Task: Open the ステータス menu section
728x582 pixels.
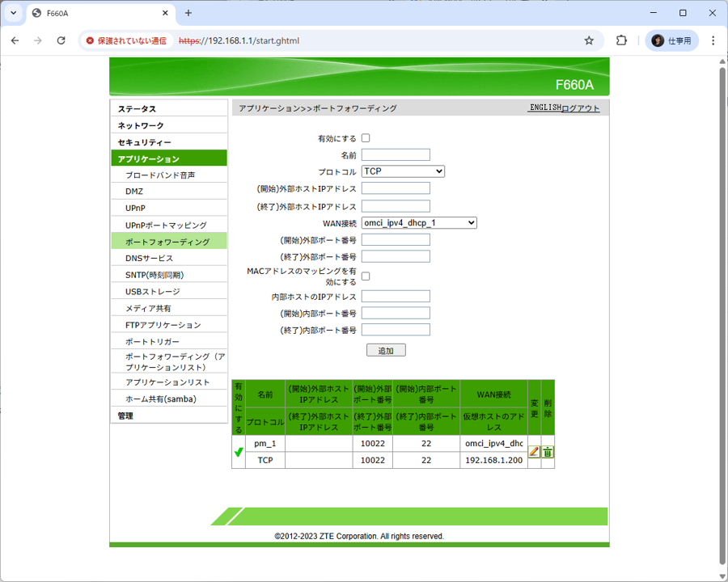Action: point(137,109)
